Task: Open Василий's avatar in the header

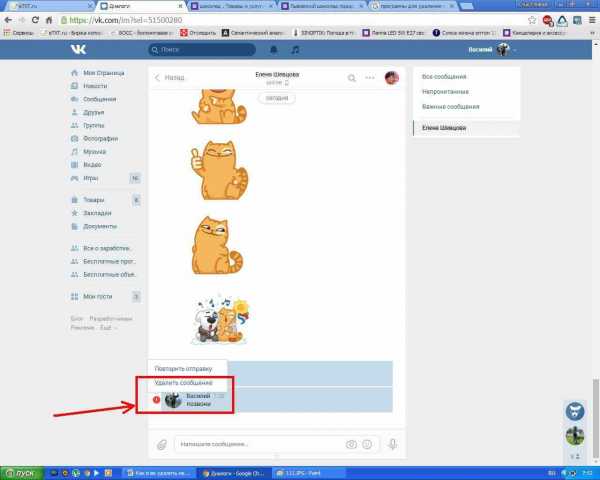Action: (503, 50)
